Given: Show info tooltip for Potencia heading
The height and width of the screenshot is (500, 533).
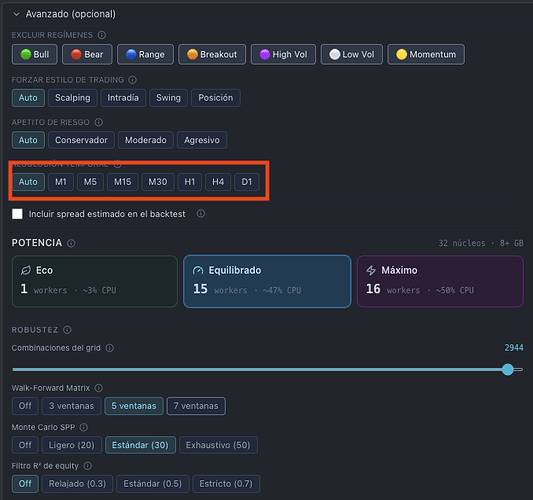Looking at the screenshot, I should tap(71, 243).
